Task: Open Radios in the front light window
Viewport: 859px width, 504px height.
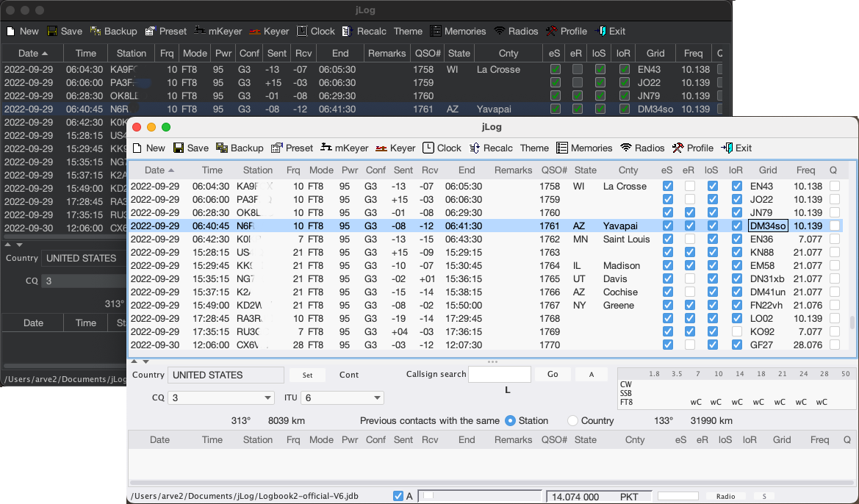Action: click(642, 148)
